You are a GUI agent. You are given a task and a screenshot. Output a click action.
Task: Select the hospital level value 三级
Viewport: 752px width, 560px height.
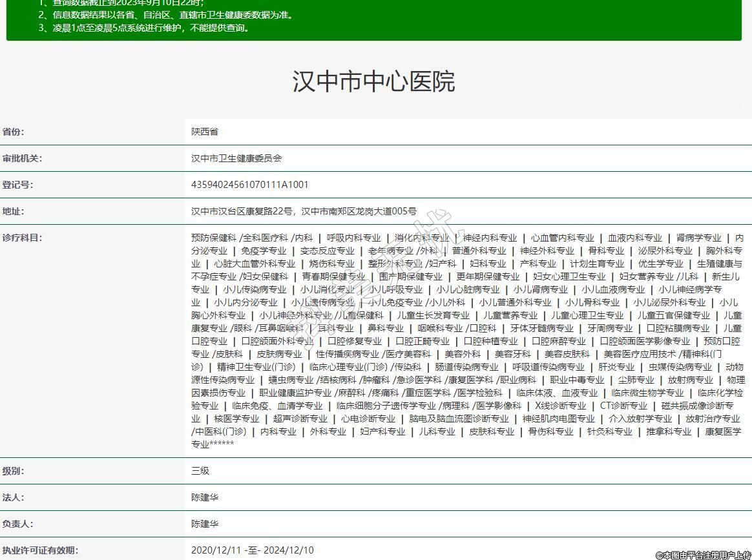tap(200, 471)
